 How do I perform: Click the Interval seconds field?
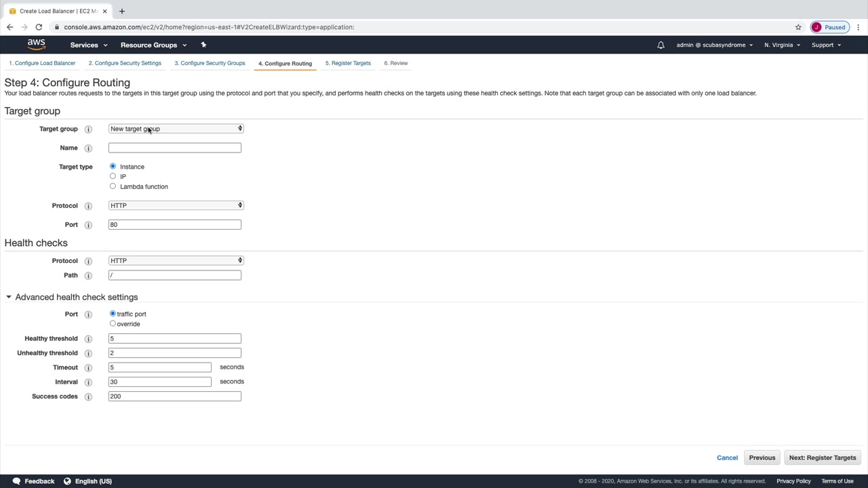click(x=160, y=382)
